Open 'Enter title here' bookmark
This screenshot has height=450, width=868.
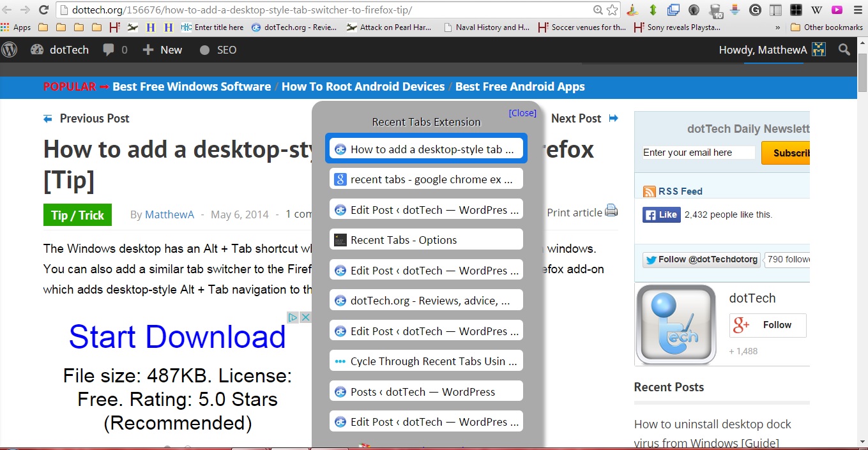click(212, 27)
